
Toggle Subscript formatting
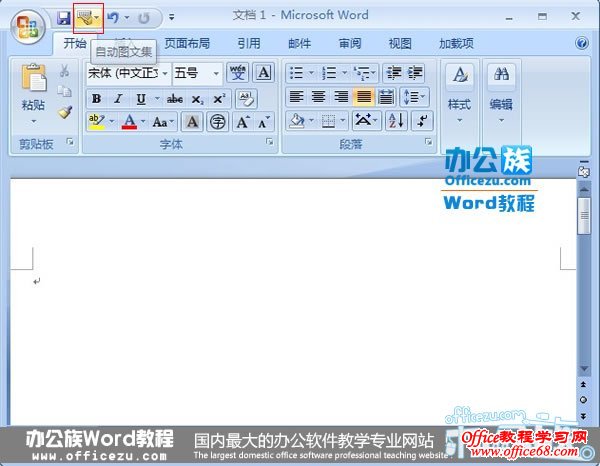[197, 99]
